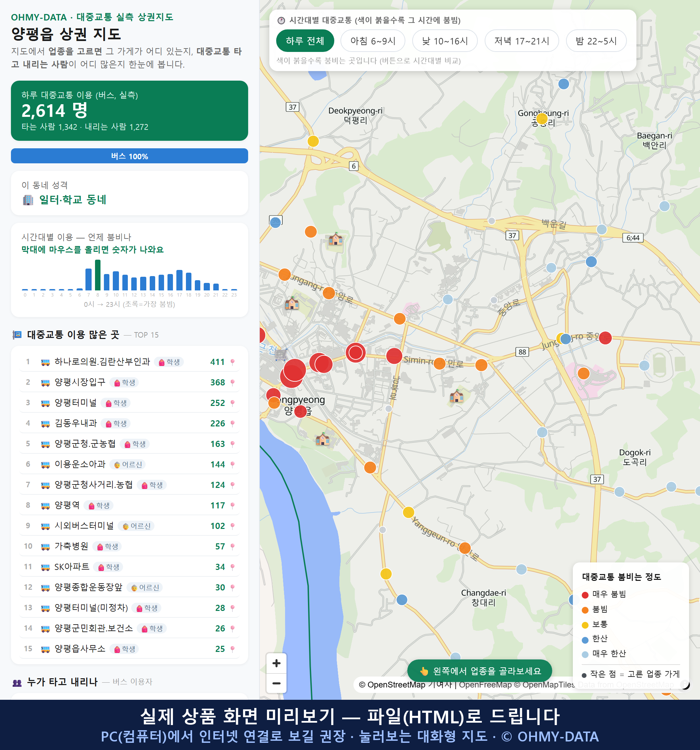Switch to 밤 22~5시 time filter
The height and width of the screenshot is (750, 700).
(596, 41)
